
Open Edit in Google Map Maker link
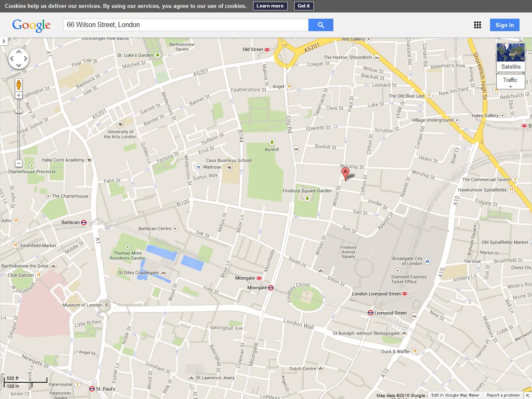[x=455, y=395]
